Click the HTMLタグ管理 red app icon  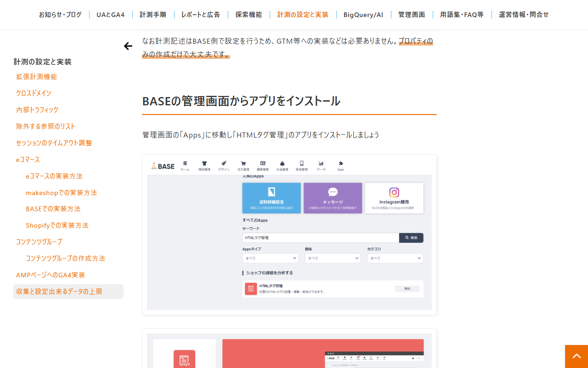click(x=251, y=289)
